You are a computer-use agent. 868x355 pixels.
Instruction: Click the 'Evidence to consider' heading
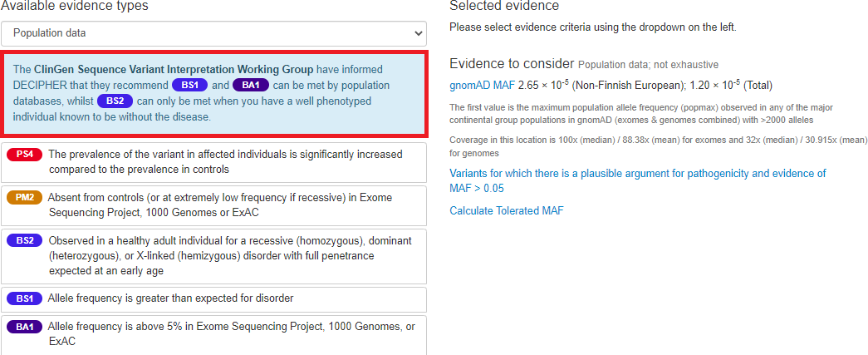[x=512, y=63]
